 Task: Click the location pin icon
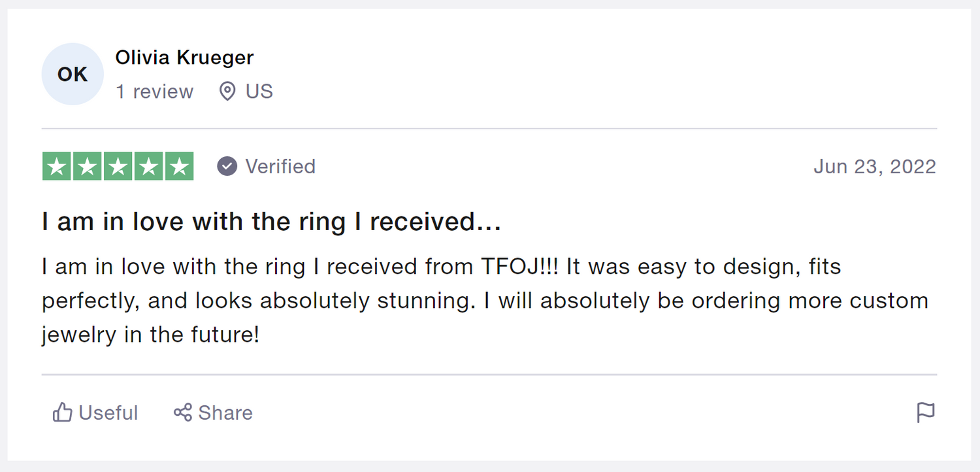click(x=227, y=92)
